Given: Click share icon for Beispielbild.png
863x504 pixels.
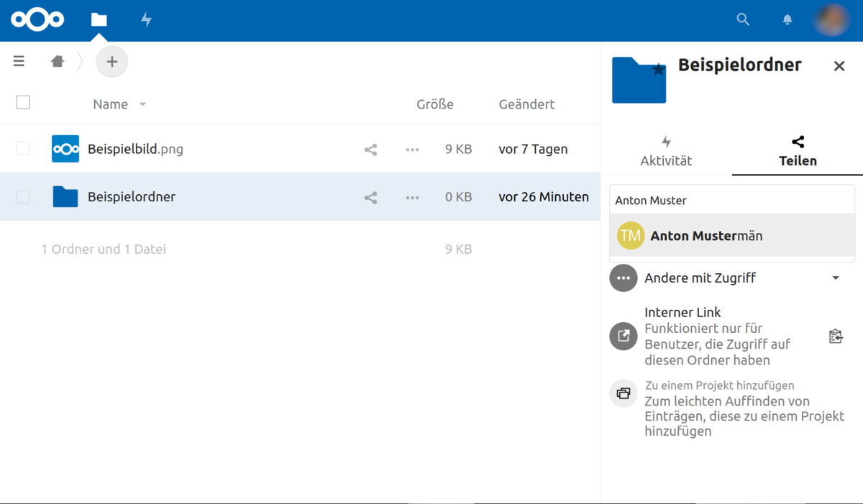Looking at the screenshot, I should tap(370, 150).
